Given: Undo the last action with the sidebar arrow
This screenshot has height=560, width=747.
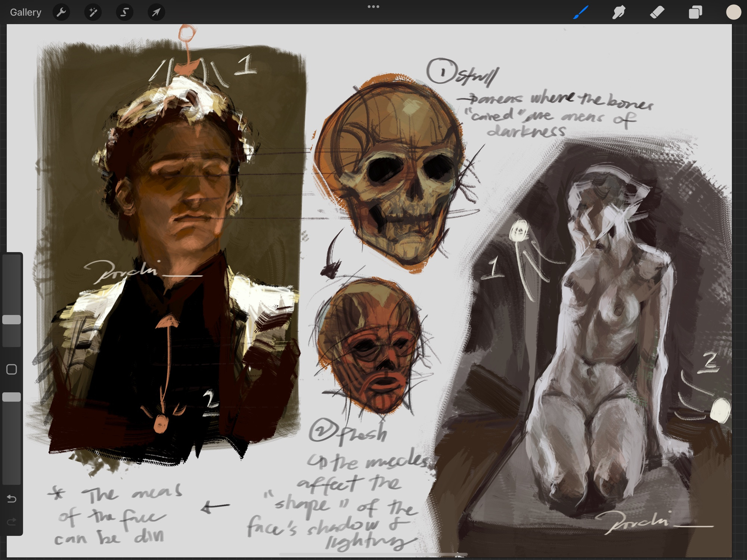Looking at the screenshot, I should [x=12, y=499].
